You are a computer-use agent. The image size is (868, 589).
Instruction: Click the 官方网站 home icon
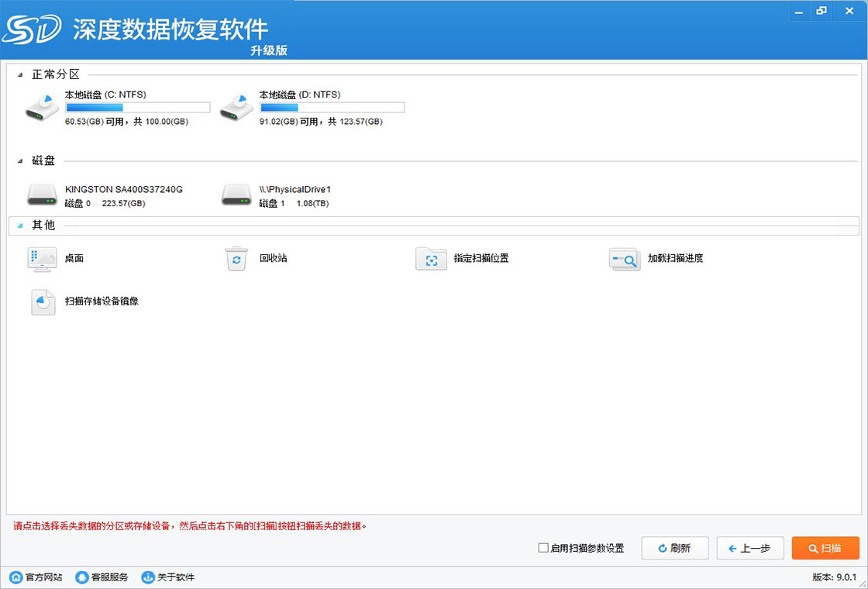pyautogui.click(x=16, y=577)
